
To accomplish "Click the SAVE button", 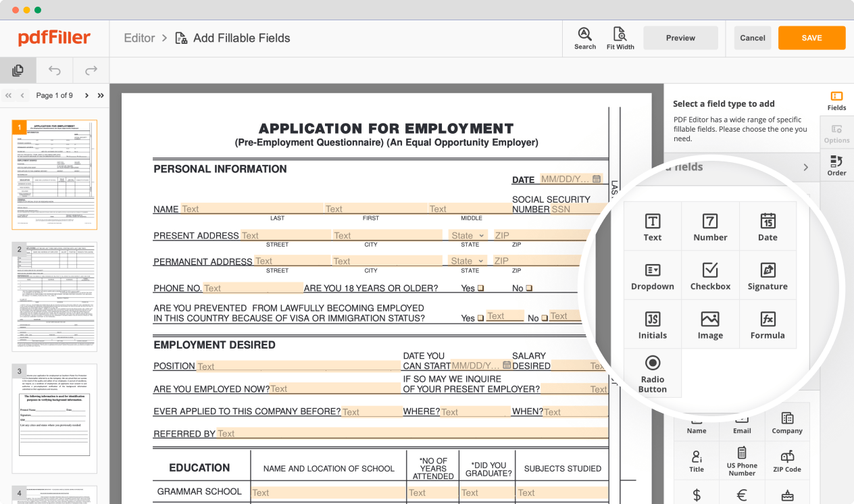I will [811, 38].
